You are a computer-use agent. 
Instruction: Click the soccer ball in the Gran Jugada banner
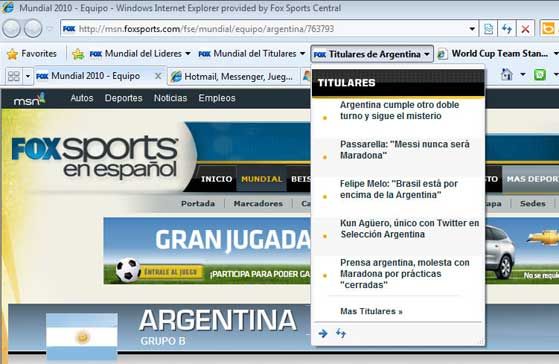coord(128,270)
